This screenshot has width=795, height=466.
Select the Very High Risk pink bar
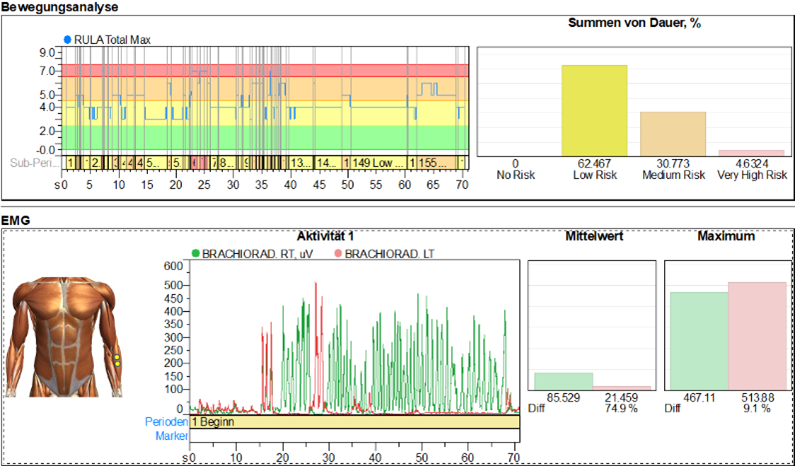point(751,153)
